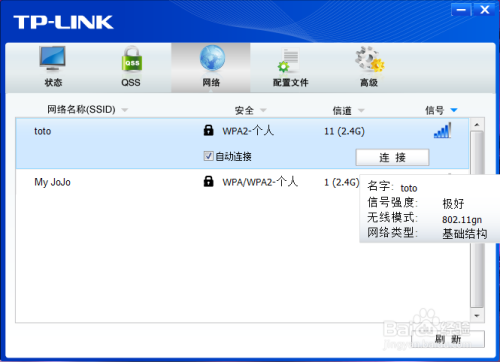Click the network list scrollbar up arrow
The width and height of the screenshot is (500, 362).
[x=477, y=125]
